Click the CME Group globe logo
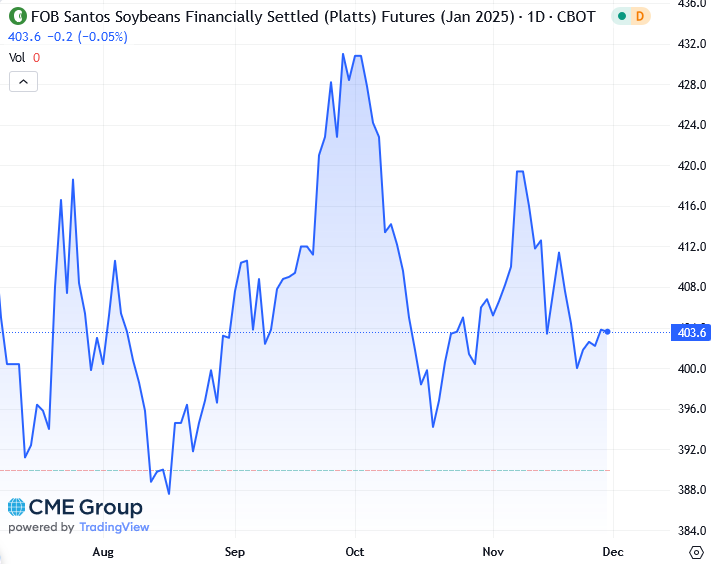 [18, 508]
